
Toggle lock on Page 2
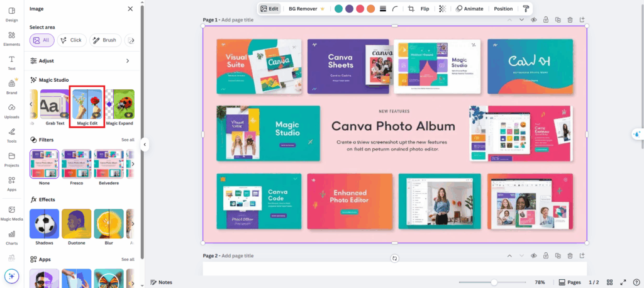click(x=546, y=255)
